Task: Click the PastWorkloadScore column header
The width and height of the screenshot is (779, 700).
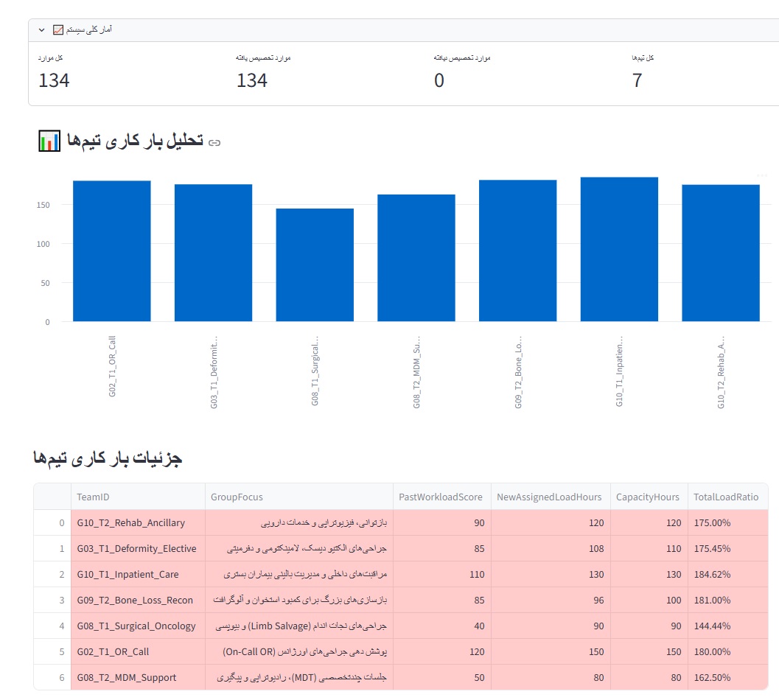Action: [x=441, y=497]
